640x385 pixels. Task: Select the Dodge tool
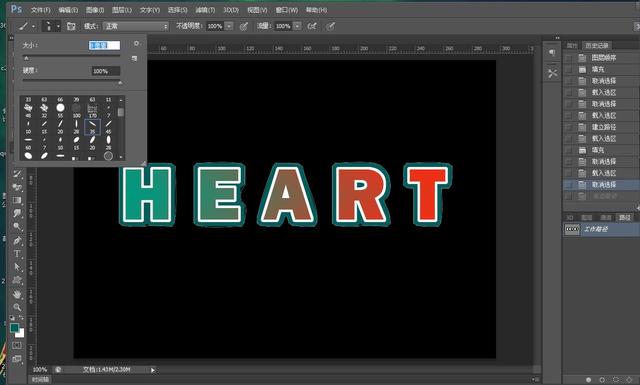coord(17,227)
